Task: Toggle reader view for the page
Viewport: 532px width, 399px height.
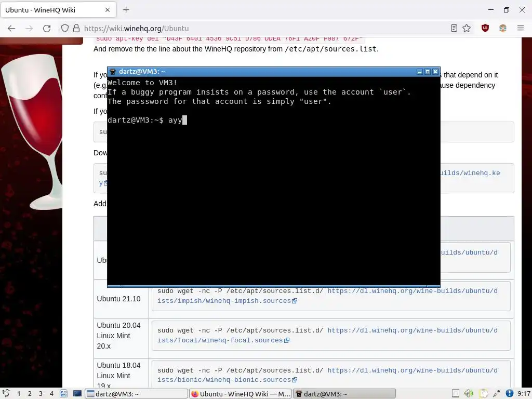Action: (x=454, y=28)
